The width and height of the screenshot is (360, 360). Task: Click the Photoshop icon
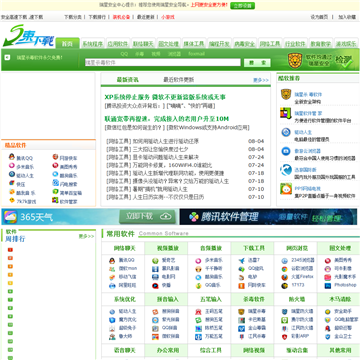coord(328,286)
